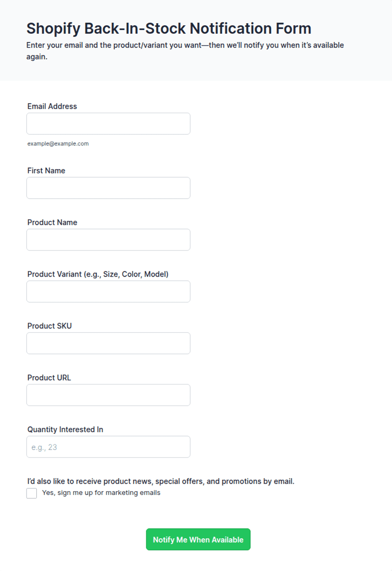
Task: Click the "Product Variant (e.g., Size, Color, Model)" label
Action: [98, 275]
